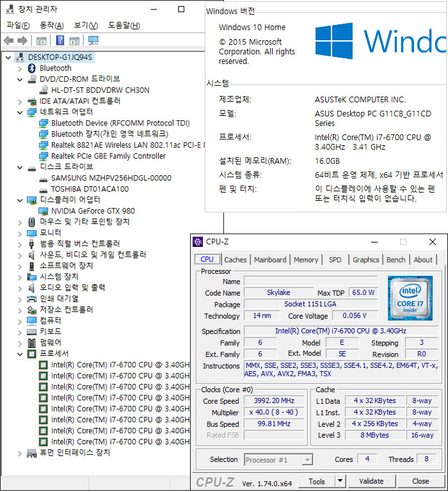Open the 도움말(H) menu
The image size is (448, 492).
click(124, 26)
